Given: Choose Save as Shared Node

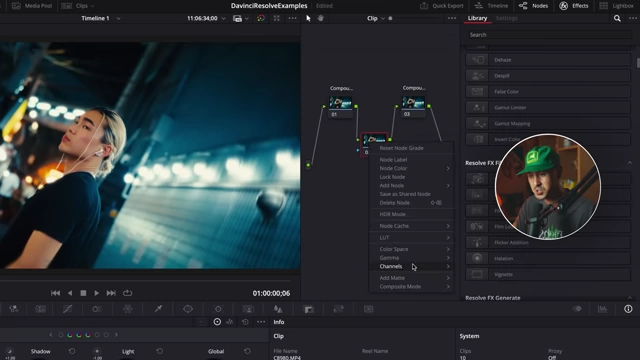Looking at the screenshot, I should click(411, 194).
